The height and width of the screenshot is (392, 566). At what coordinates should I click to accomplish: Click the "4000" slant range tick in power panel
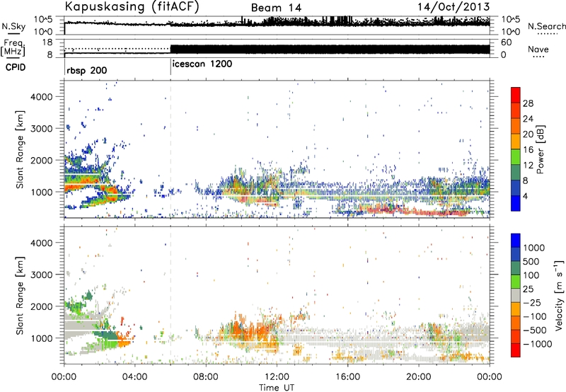(x=42, y=97)
